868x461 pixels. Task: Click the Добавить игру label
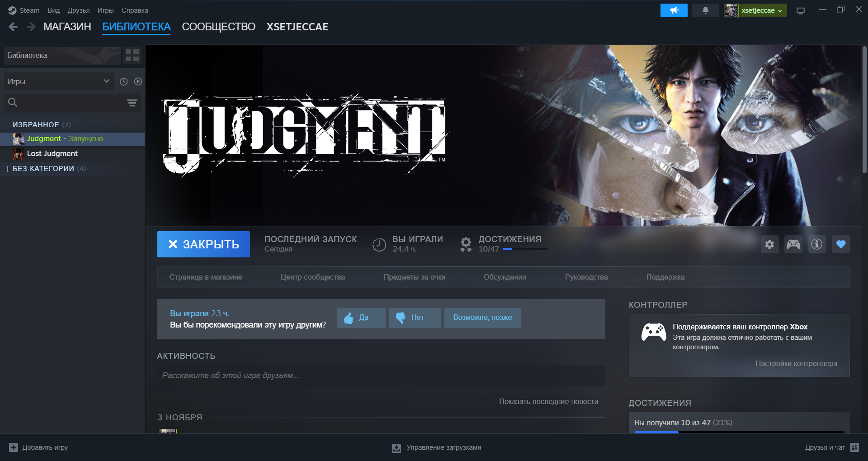tap(45, 448)
